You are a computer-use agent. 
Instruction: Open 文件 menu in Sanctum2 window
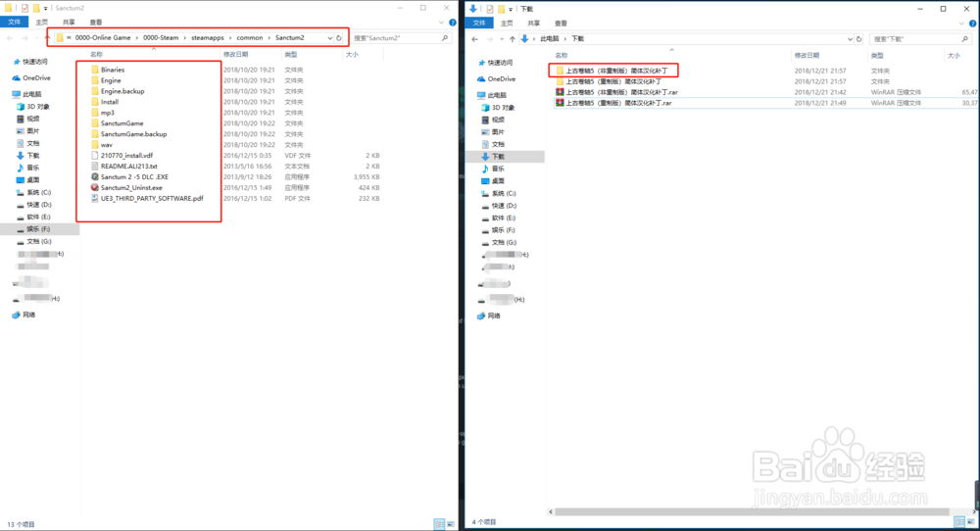14,22
